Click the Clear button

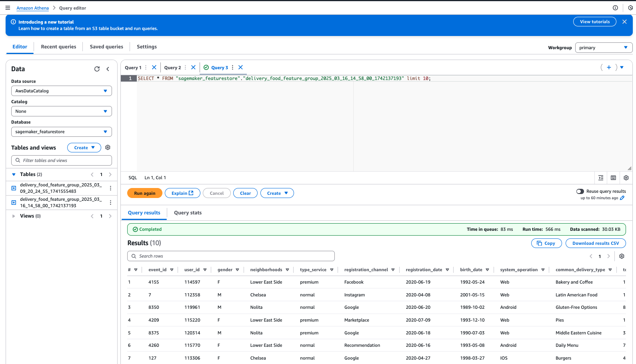click(245, 193)
